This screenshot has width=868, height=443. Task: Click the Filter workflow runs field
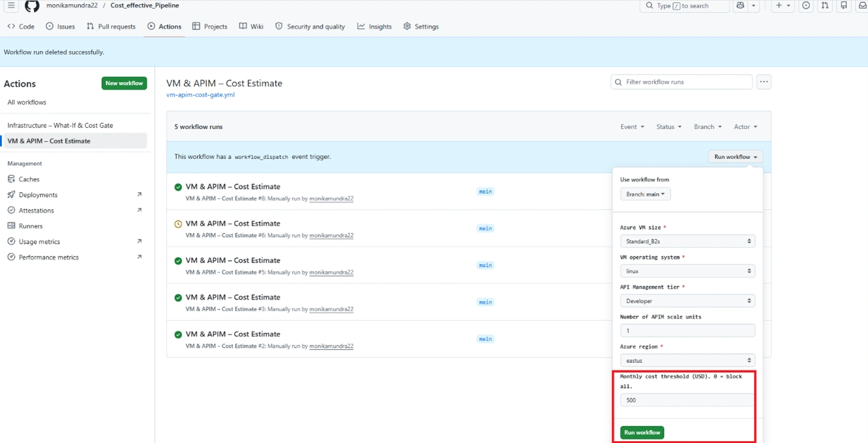(x=681, y=82)
